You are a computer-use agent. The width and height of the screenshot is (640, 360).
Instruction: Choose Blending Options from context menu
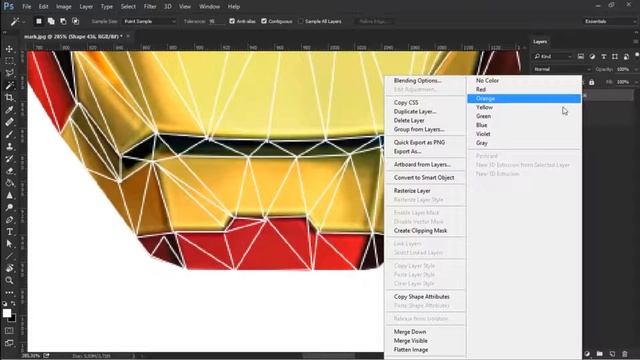tap(418, 80)
